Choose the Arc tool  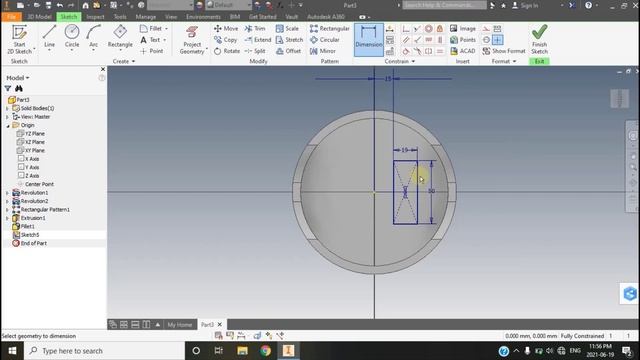[x=93, y=37]
